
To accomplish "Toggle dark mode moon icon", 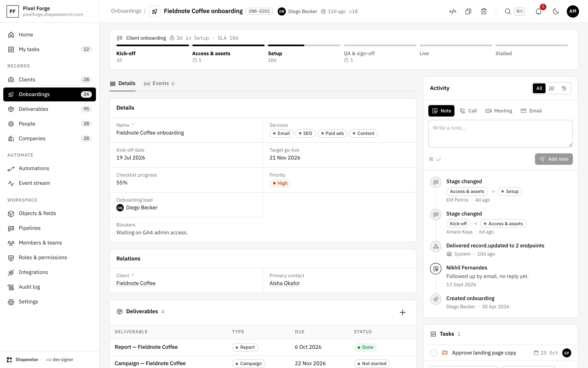I will 556,11.
